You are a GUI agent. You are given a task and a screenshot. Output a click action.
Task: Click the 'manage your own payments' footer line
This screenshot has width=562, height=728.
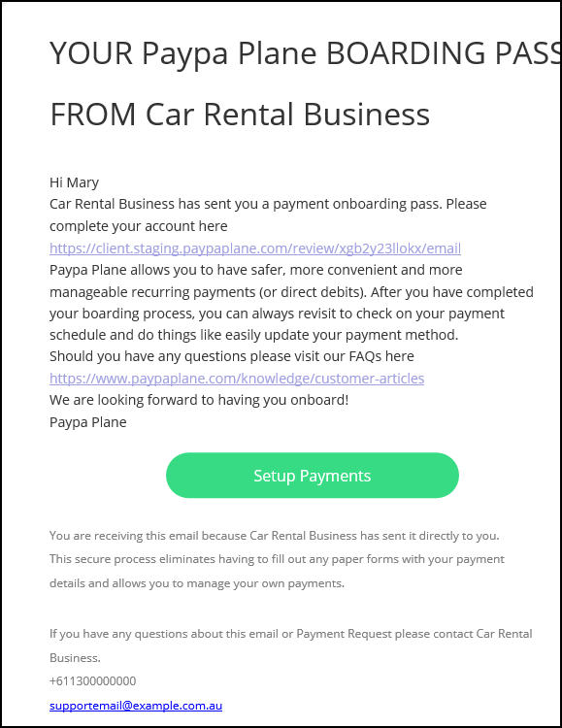click(197, 583)
